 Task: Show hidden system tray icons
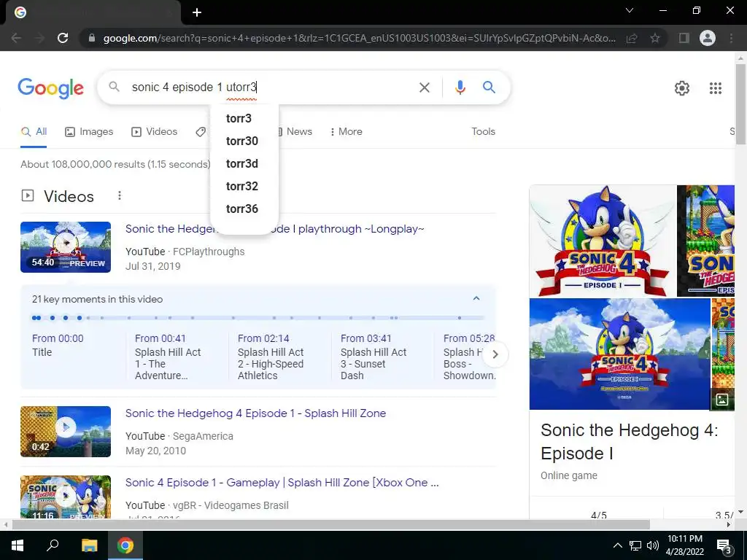click(x=617, y=545)
